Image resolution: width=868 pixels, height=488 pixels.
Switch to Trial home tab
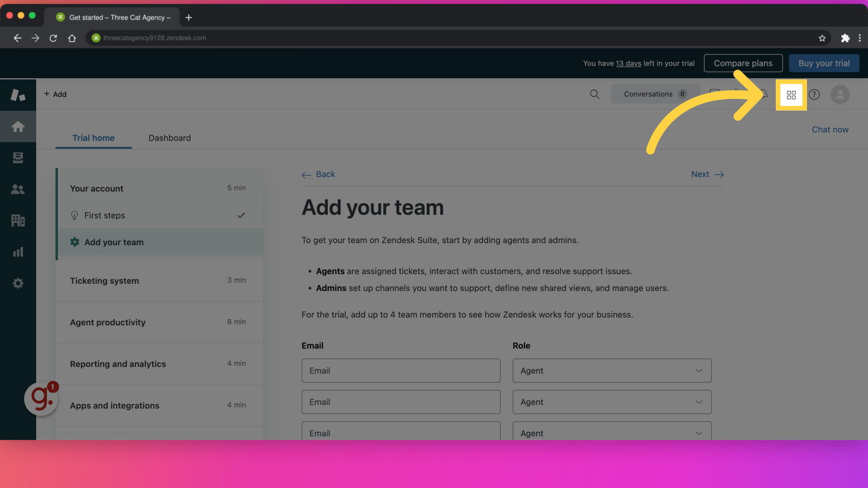pos(93,137)
